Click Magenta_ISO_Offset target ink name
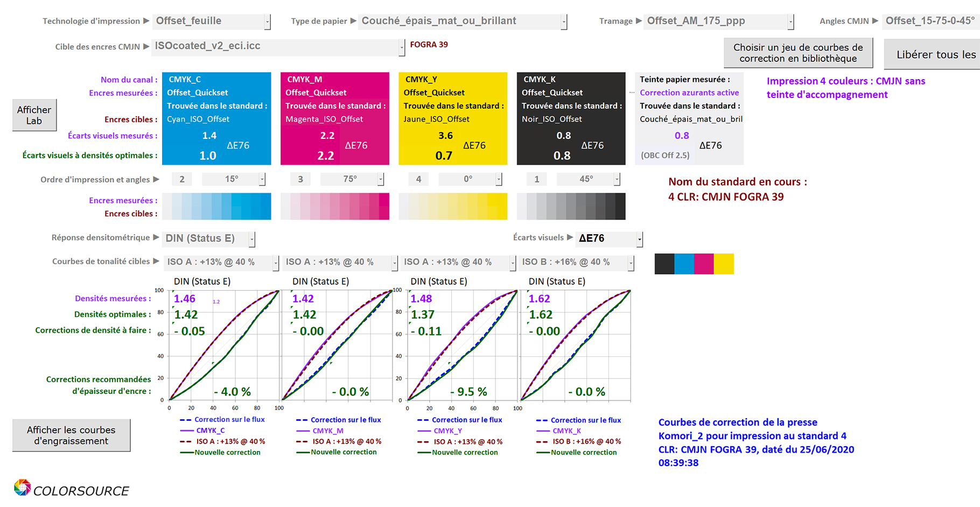This screenshot has width=980, height=507. pos(324,119)
